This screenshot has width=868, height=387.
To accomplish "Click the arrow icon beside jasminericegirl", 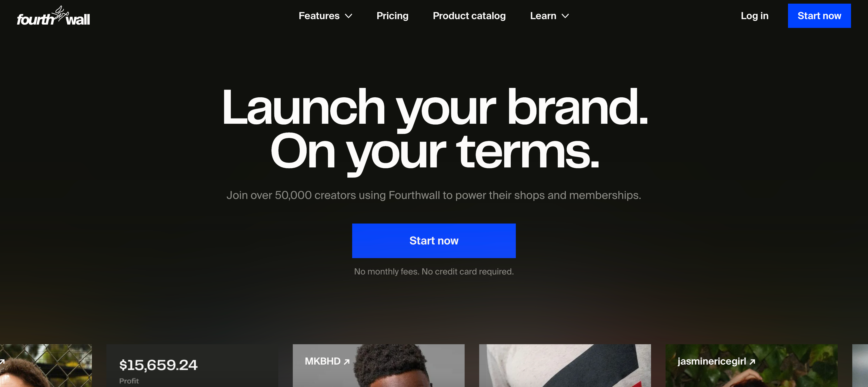I will [753, 362].
